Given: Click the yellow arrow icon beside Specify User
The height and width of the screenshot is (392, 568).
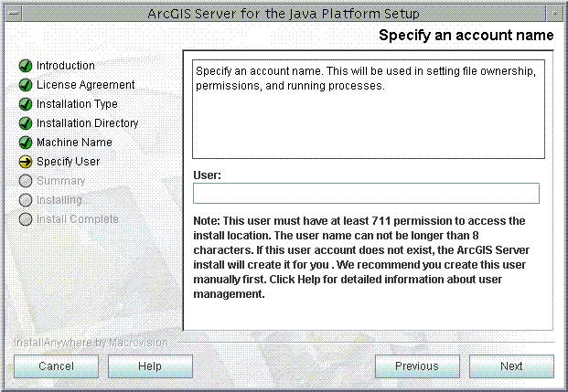Looking at the screenshot, I should (26, 162).
